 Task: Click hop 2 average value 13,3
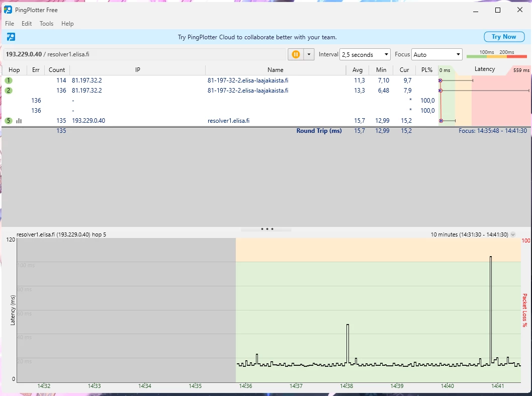(360, 91)
